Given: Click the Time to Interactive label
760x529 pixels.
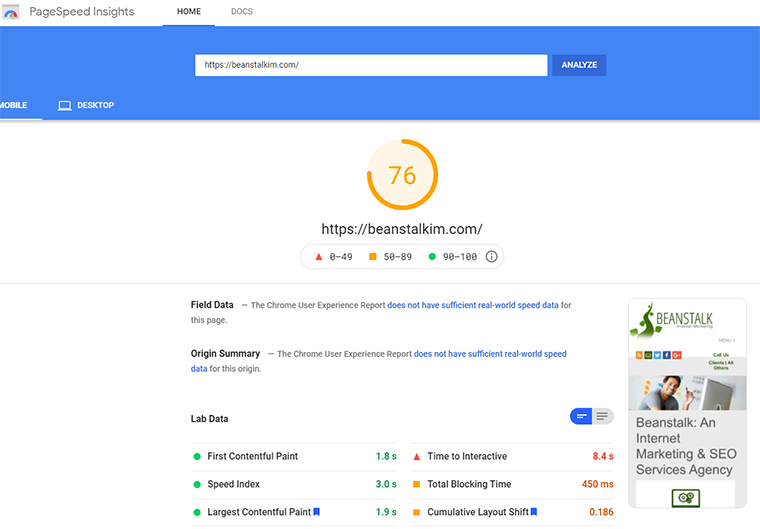Looking at the screenshot, I should (x=467, y=456).
